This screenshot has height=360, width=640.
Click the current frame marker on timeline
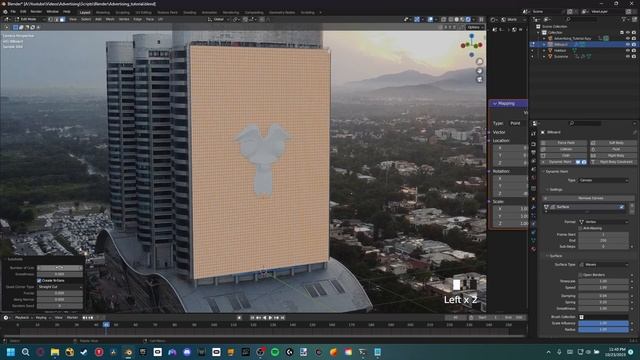106,324
